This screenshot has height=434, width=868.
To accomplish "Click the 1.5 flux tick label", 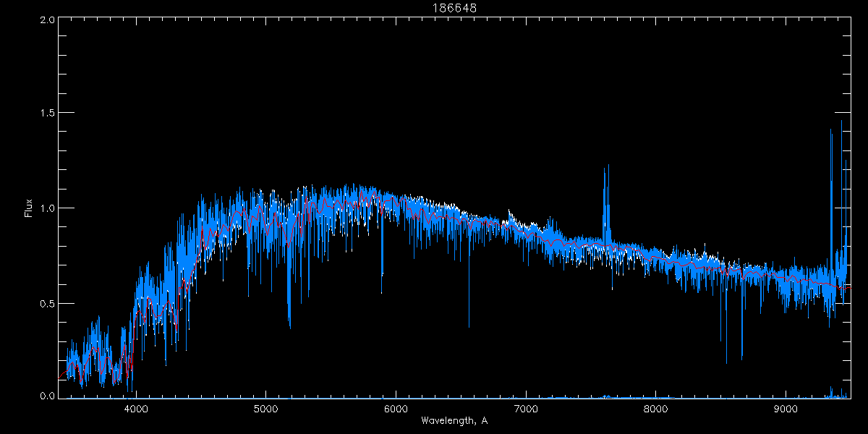I will coord(45,114).
